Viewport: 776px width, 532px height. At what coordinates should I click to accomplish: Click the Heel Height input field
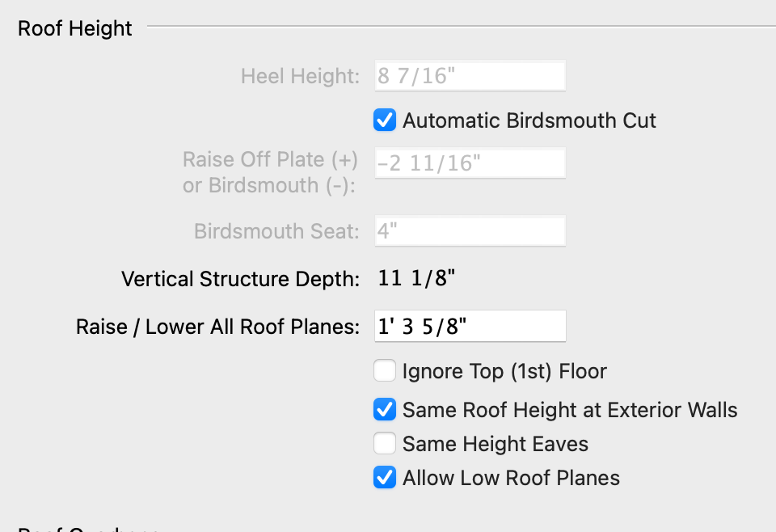pyautogui.click(x=470, y=77)
